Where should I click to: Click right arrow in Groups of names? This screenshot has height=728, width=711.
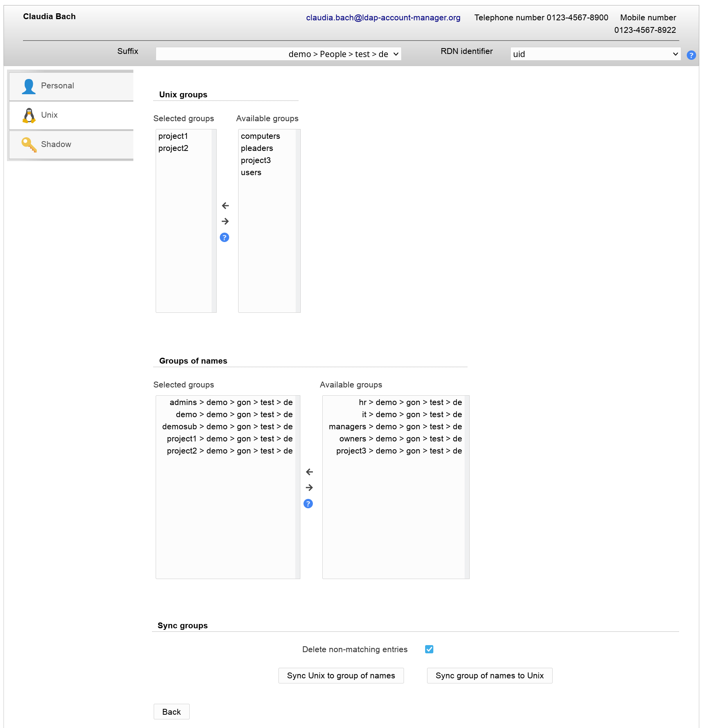point(309,488)
